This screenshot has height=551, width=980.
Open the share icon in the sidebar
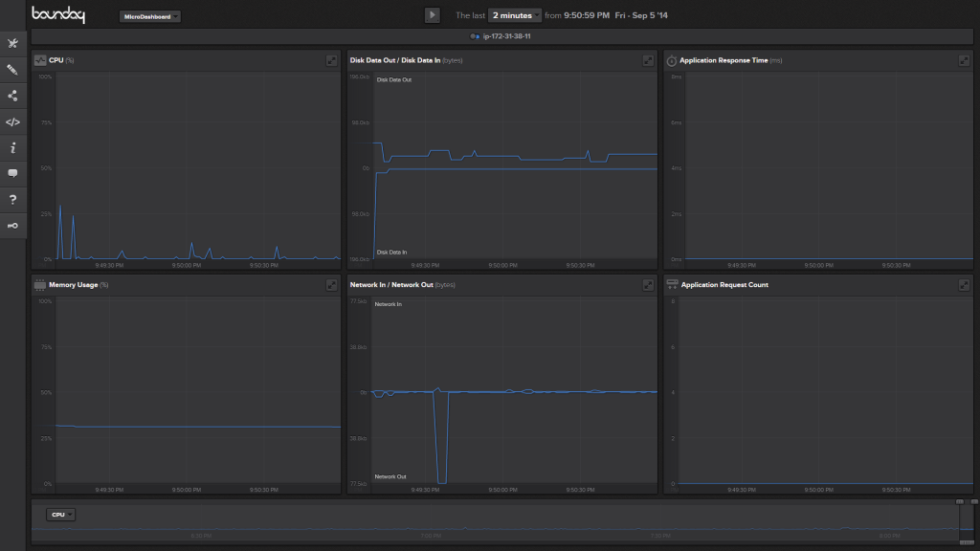[12, 97]
